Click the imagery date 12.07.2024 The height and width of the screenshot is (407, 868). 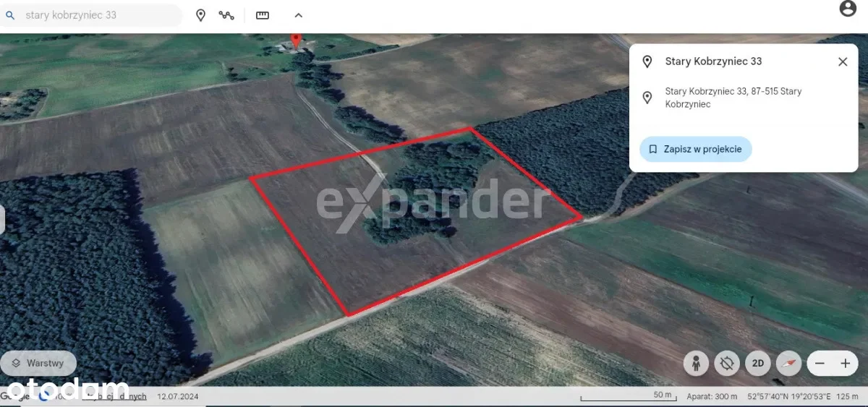point(178,396)
